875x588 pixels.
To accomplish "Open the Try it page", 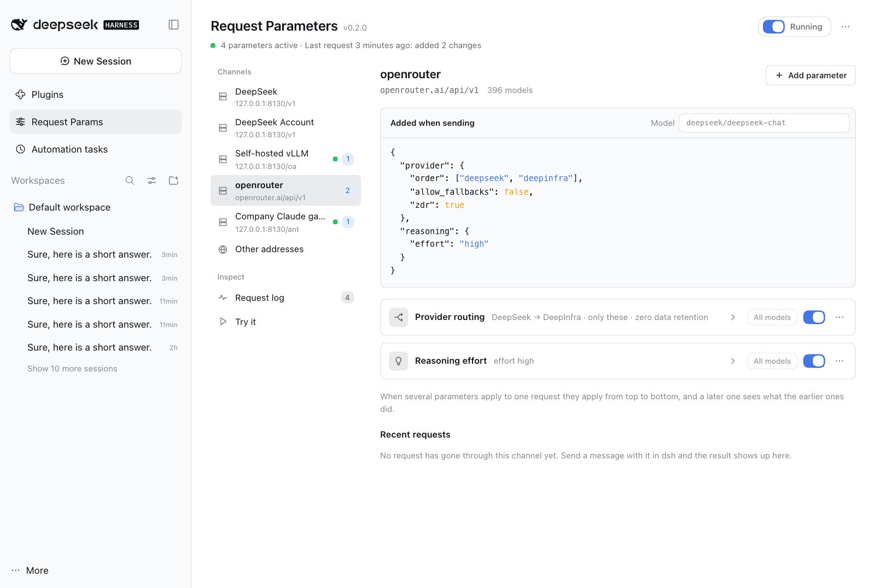I will (285, 322).
